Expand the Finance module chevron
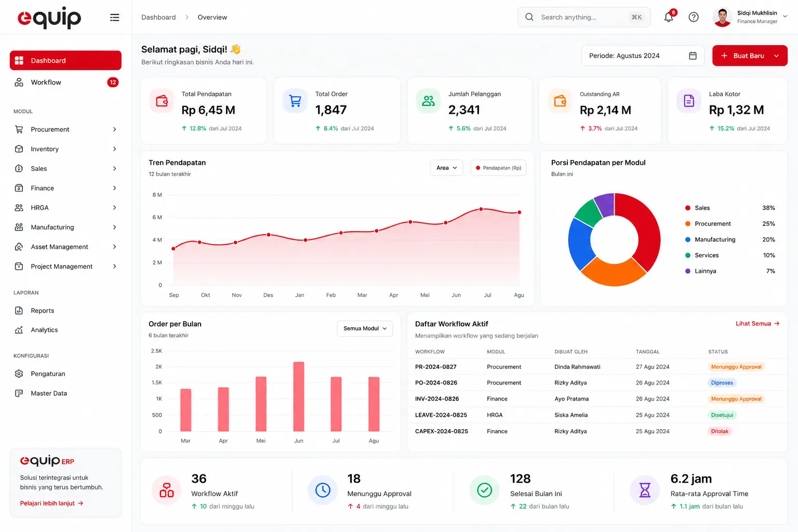This screenshot has width=798, height=532. 115,188
